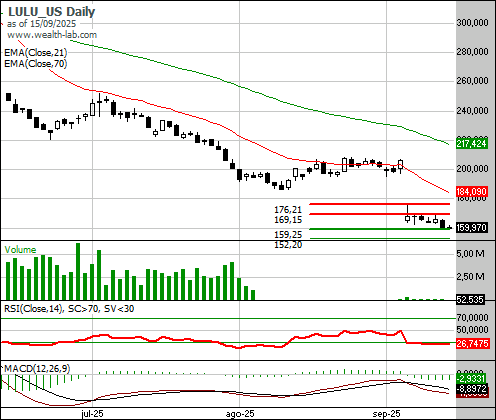Click the ago-25 date axis label

click(x=240, y=414)
